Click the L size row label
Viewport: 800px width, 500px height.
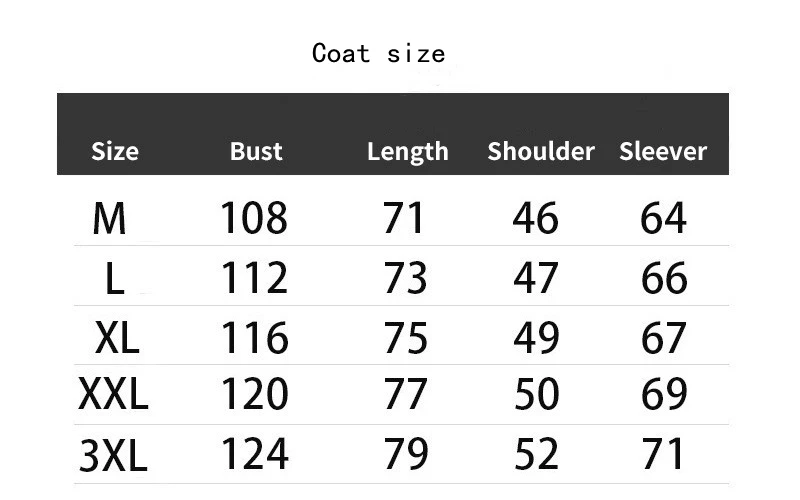point(114,278)
